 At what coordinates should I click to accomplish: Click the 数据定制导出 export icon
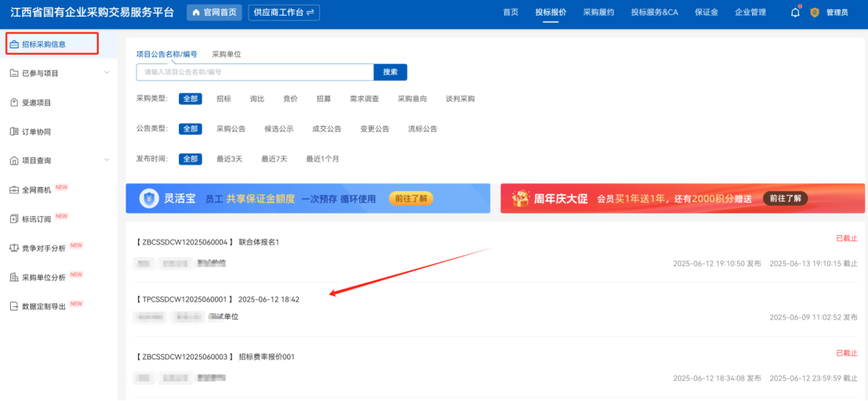pyautogui.click(x=14, y=306)
